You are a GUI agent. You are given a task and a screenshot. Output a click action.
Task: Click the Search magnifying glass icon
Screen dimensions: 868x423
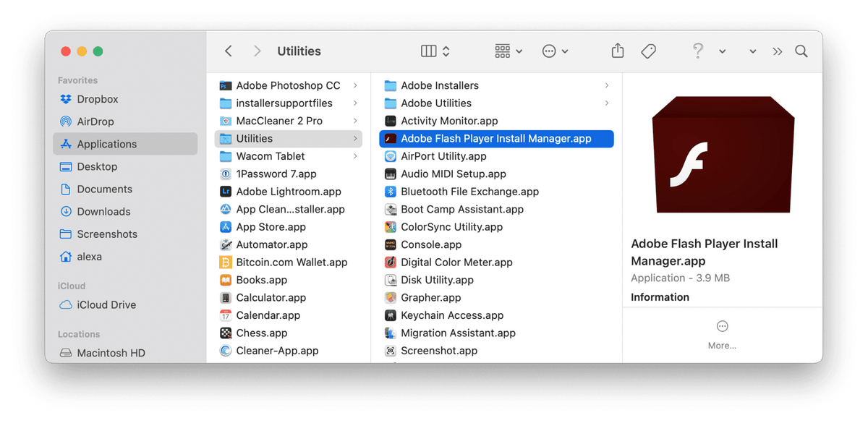pyautogui.click(x=800, y=51)
